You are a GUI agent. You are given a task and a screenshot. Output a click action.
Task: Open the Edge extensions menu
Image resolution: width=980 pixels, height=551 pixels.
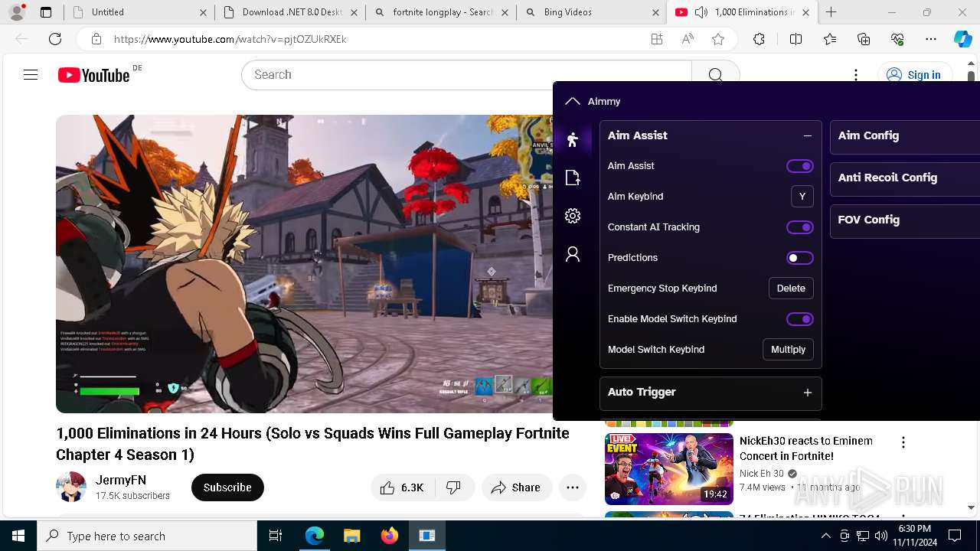click(759, 39)
